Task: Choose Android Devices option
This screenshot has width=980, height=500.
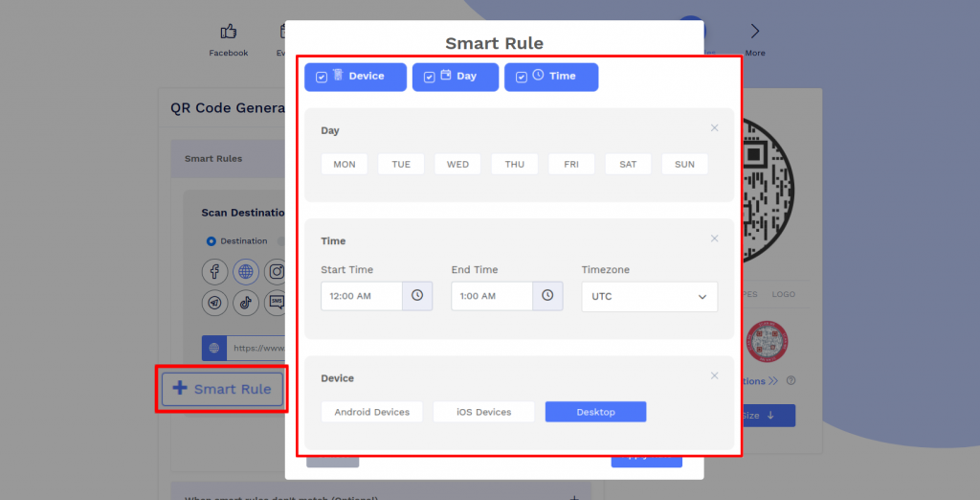Action: tap(372, 412)
